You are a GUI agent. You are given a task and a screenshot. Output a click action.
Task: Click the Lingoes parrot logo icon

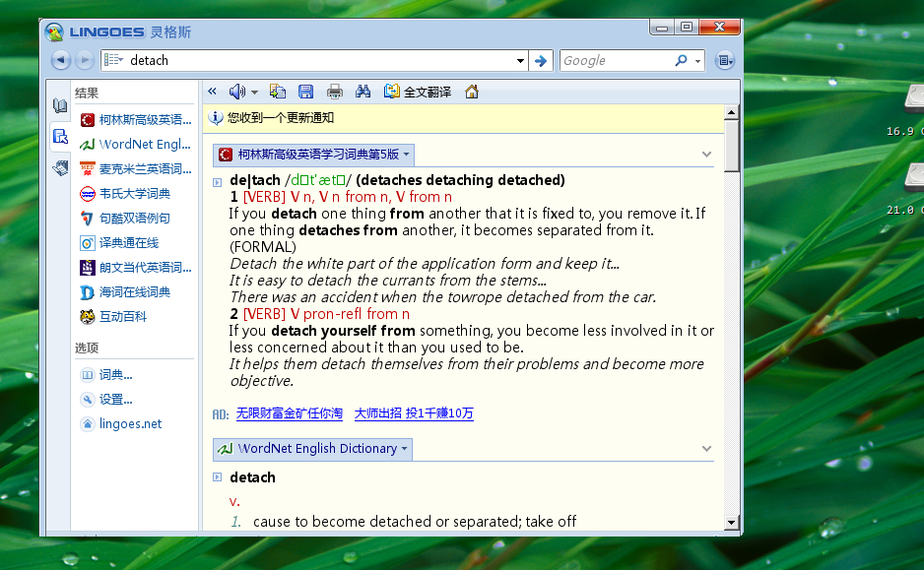click(x=54, y=32)
